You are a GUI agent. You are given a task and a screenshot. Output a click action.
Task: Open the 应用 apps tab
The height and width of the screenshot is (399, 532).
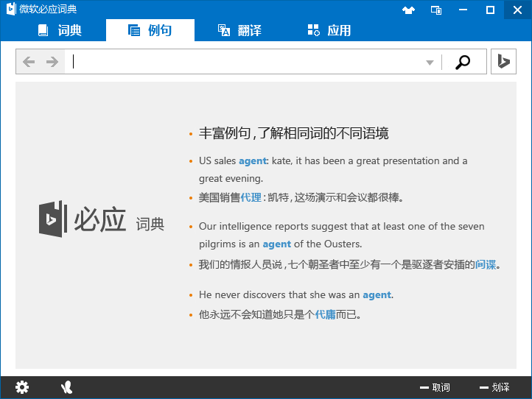329,30
